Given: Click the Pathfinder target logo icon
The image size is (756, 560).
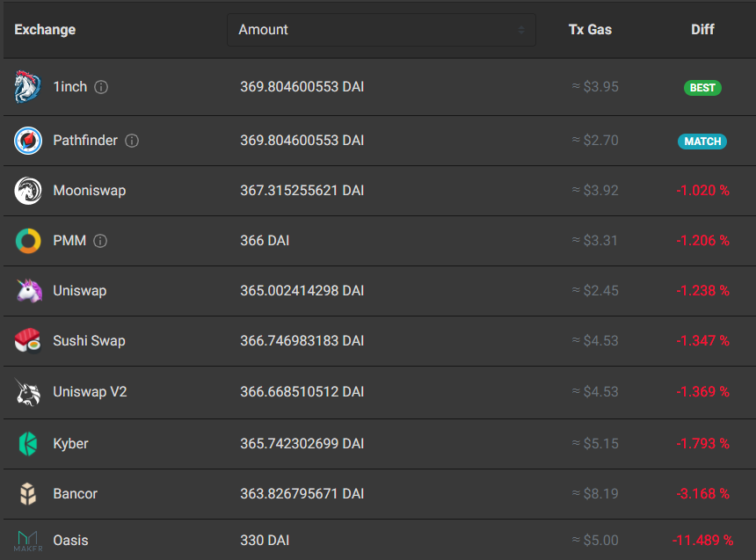Looking at the screenshot, I should point(28,141).
